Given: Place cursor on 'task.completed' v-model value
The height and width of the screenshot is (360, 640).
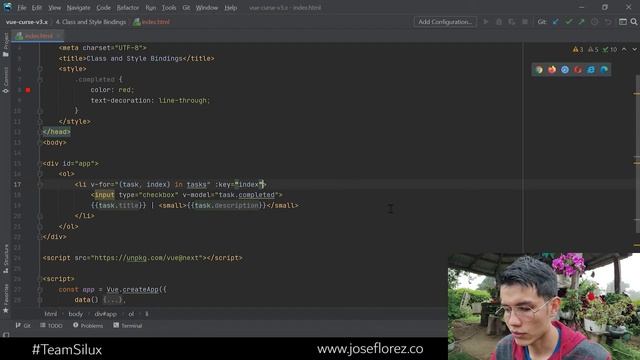Looking at the screenshot, I should point(246,195).
